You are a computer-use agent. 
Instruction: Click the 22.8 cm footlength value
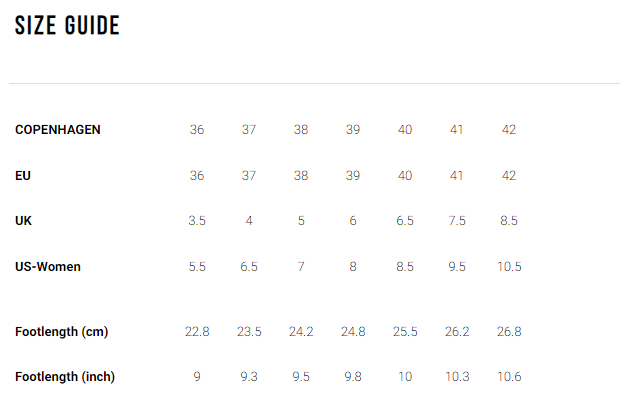[197, 332]
